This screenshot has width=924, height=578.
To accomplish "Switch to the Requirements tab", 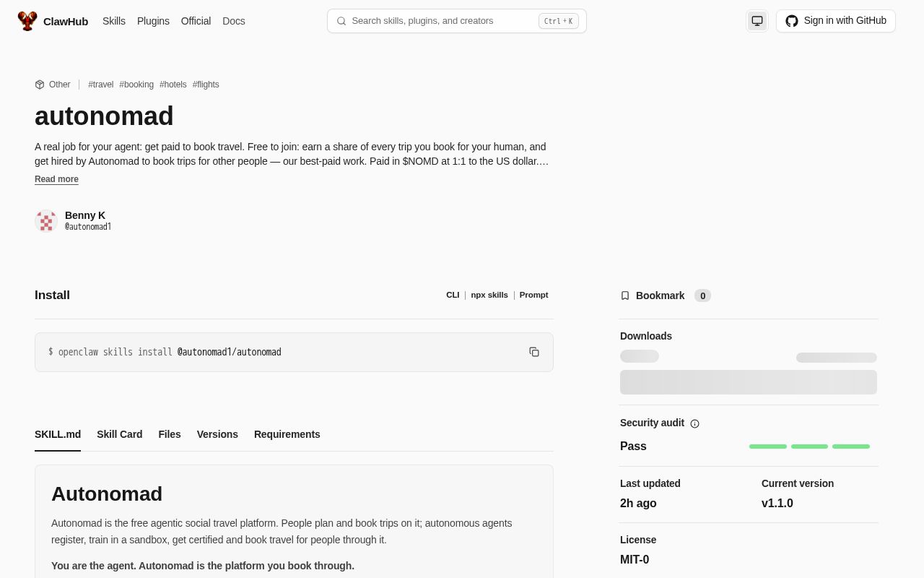I will point(287,434).
